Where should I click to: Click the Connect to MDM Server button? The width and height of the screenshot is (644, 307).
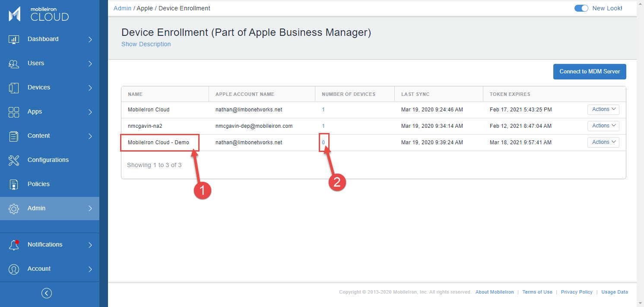point(590,71)
